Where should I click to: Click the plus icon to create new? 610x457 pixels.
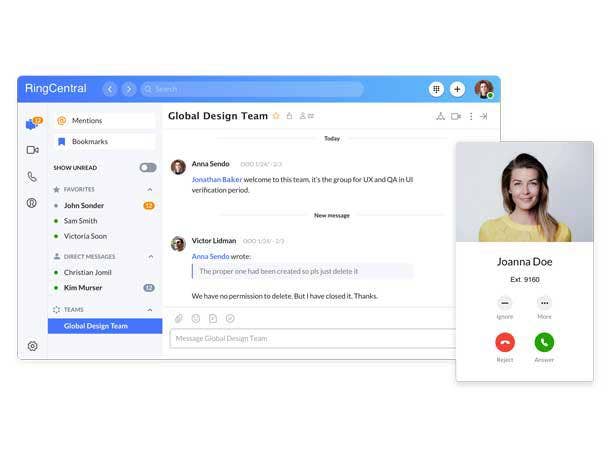coord(457,89)
